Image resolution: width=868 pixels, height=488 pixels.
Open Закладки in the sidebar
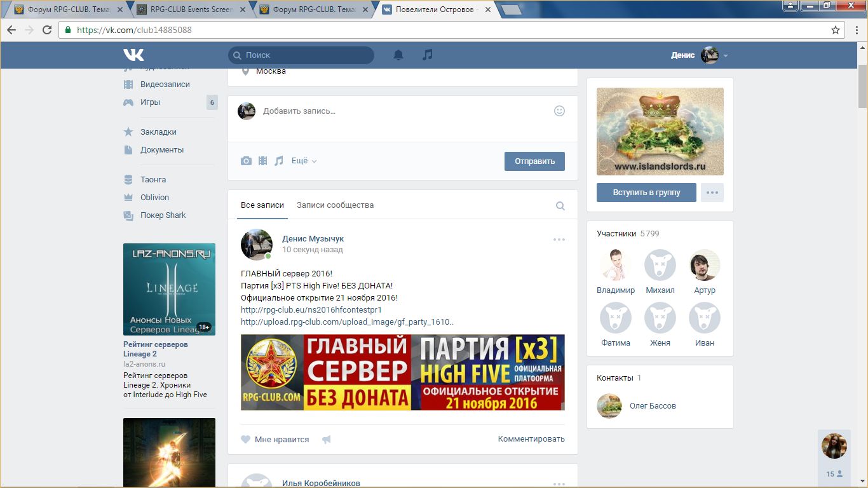[158, 132]
